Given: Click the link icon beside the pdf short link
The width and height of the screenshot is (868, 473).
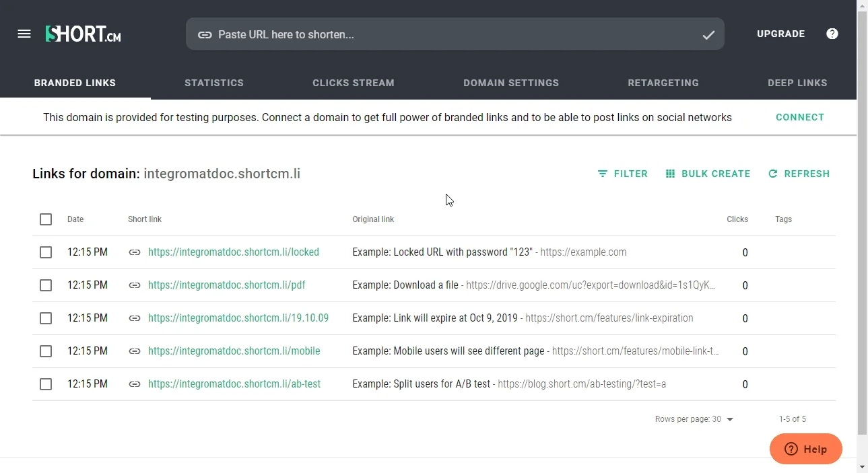Looking at the screenshot, I should tap(135, 285).
